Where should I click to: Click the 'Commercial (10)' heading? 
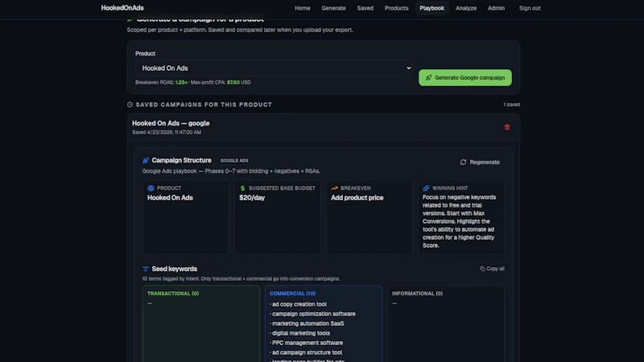point(292,294)
